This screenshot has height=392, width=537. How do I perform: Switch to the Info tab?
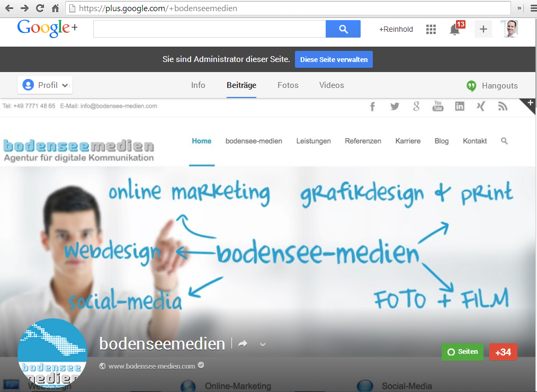click(198, 85)
